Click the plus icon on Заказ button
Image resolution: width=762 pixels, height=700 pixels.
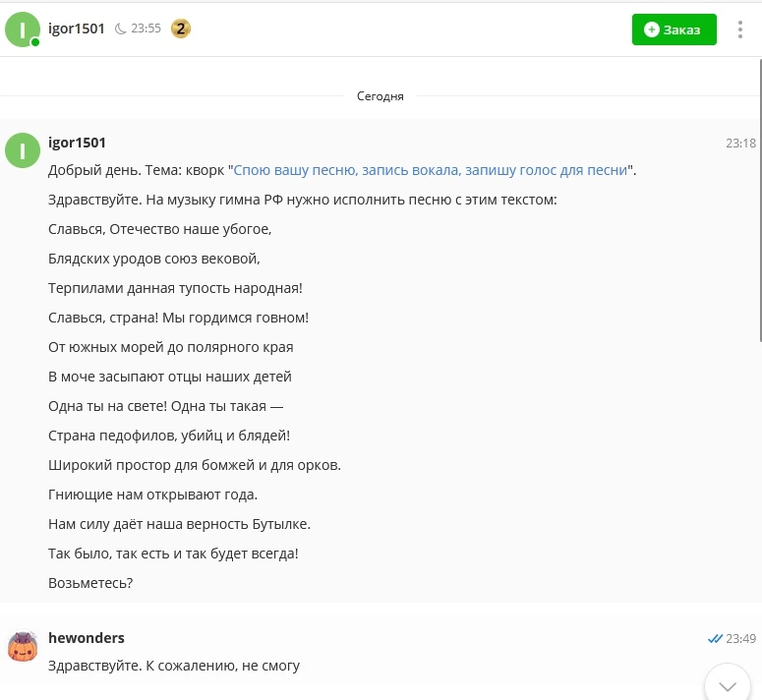(651, 29)
